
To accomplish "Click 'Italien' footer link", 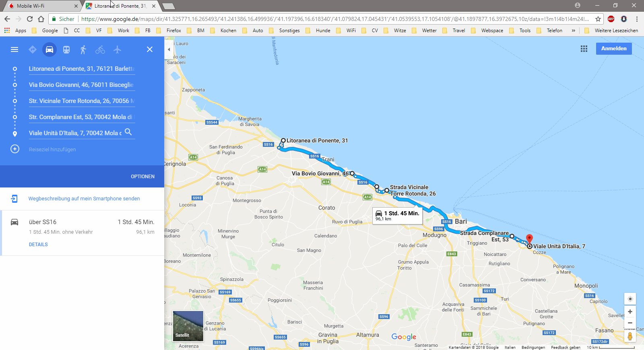I will tap(510, 348).
